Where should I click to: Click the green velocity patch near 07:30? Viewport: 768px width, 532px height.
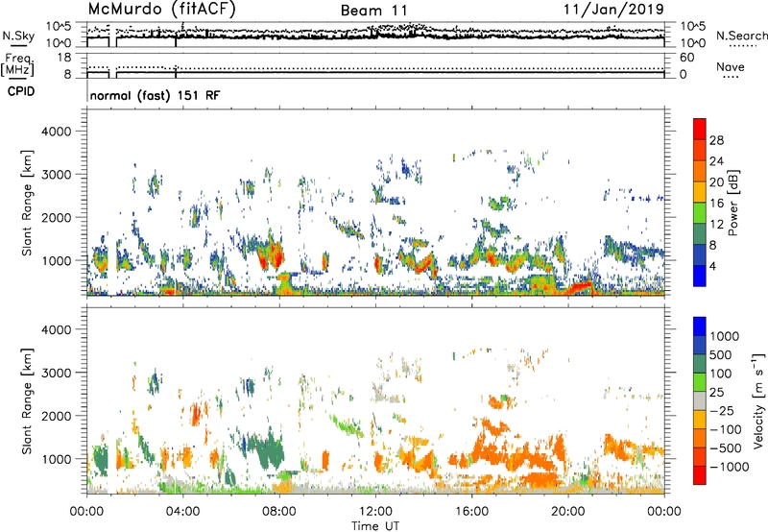[269, 451]
